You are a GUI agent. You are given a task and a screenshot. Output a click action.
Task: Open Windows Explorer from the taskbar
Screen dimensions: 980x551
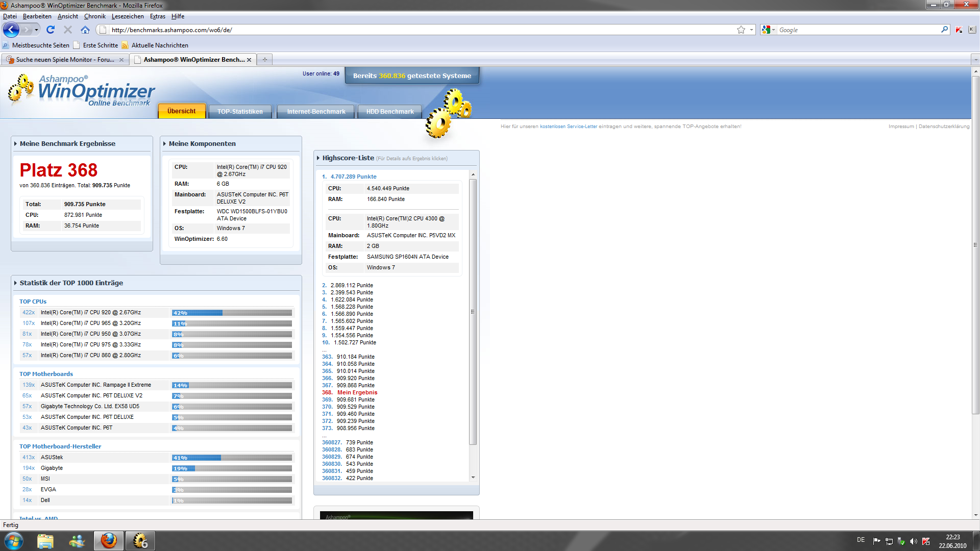click(45, 541)
